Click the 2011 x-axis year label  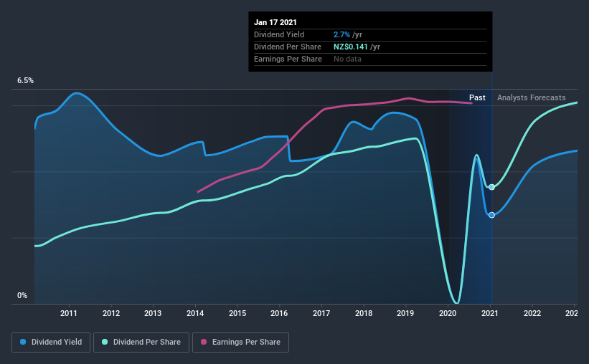coord(69,313)
